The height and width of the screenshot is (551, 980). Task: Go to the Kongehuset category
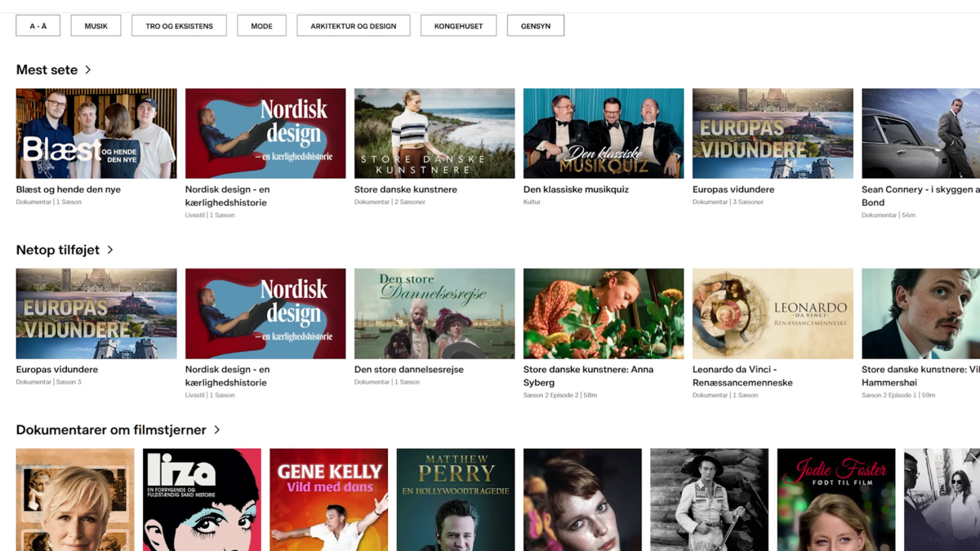(x=458, y=26)
